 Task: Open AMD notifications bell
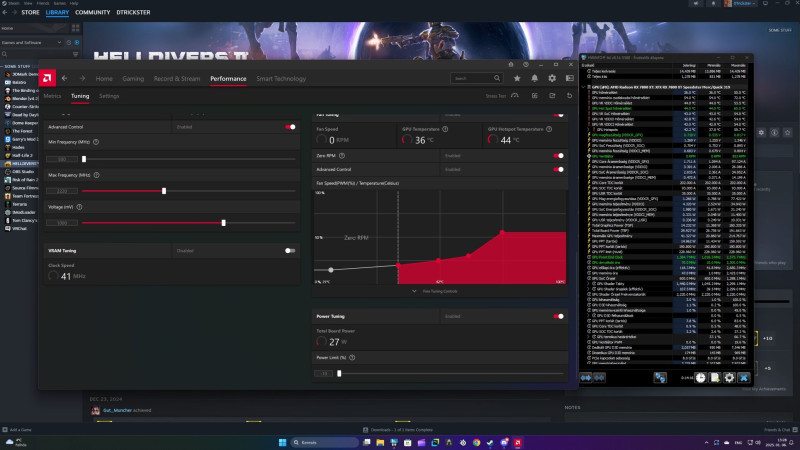pos(534,78)
